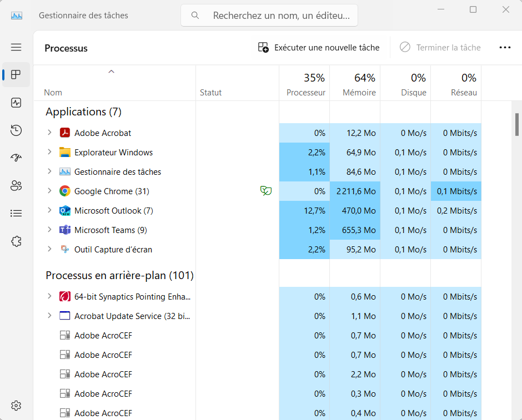522x420 pixels.
Task: Open the Services page in the sidebar
Action: coord(16,241)
